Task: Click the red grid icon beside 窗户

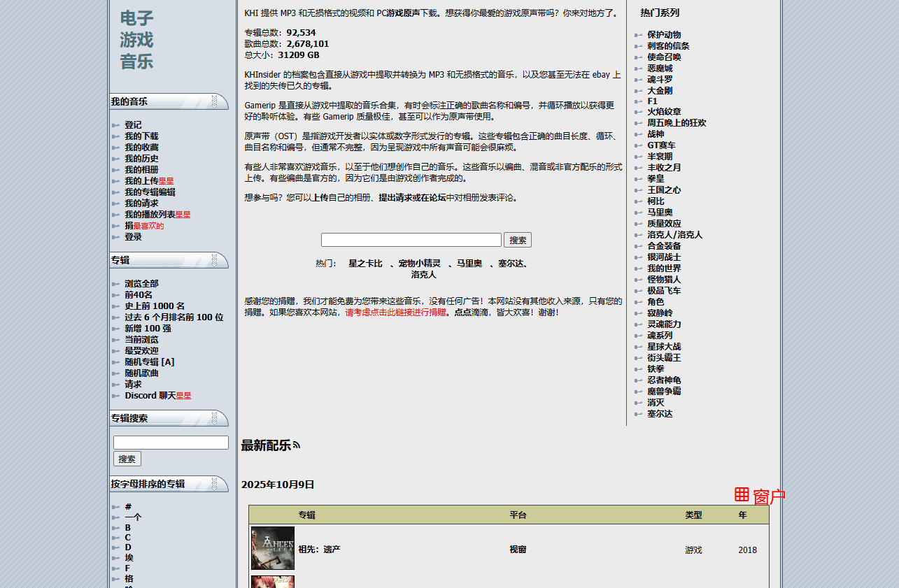Action: pos(742,495)
